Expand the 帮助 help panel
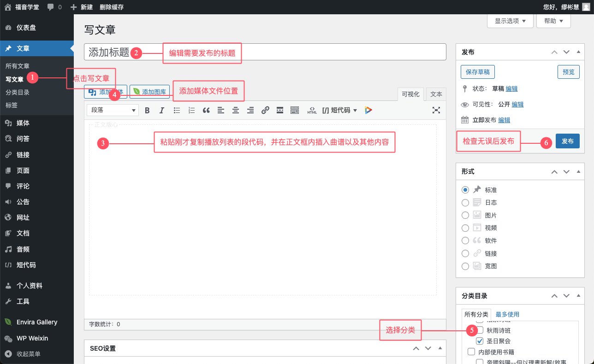594x364 pixels. 553,21
